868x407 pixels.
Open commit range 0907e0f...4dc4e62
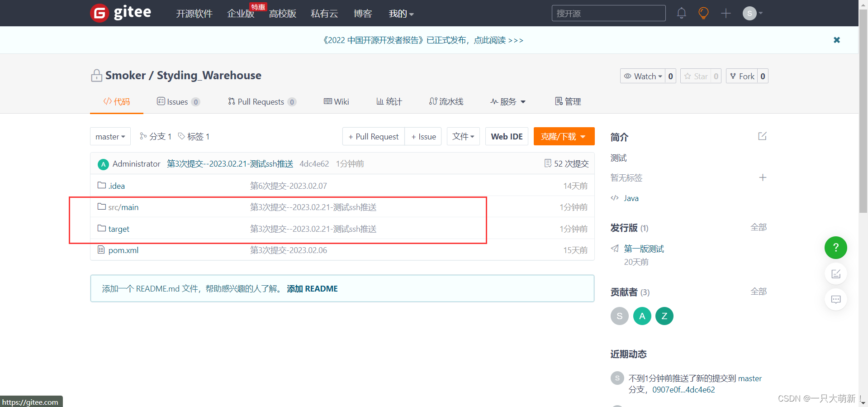(x=683, y=389)
